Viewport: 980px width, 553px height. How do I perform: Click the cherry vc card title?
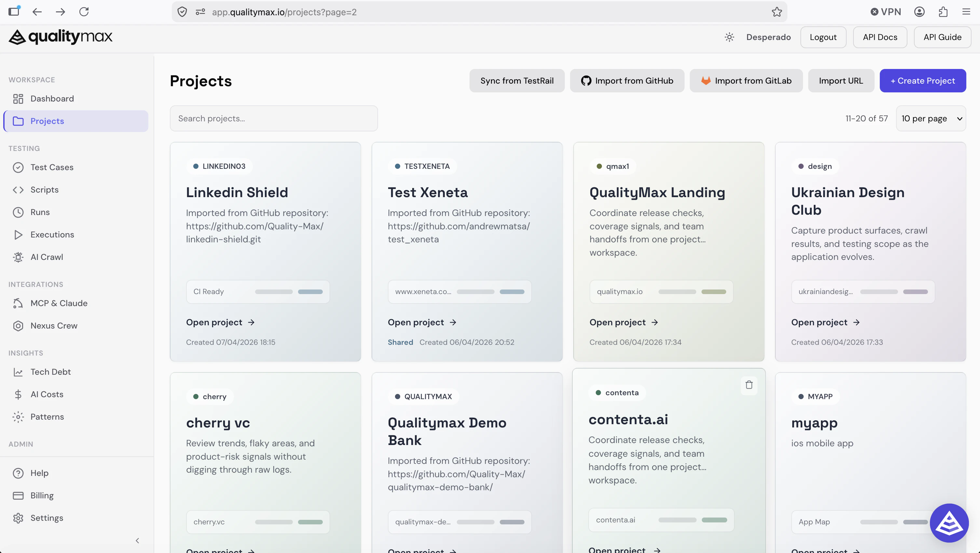point(218,423)
